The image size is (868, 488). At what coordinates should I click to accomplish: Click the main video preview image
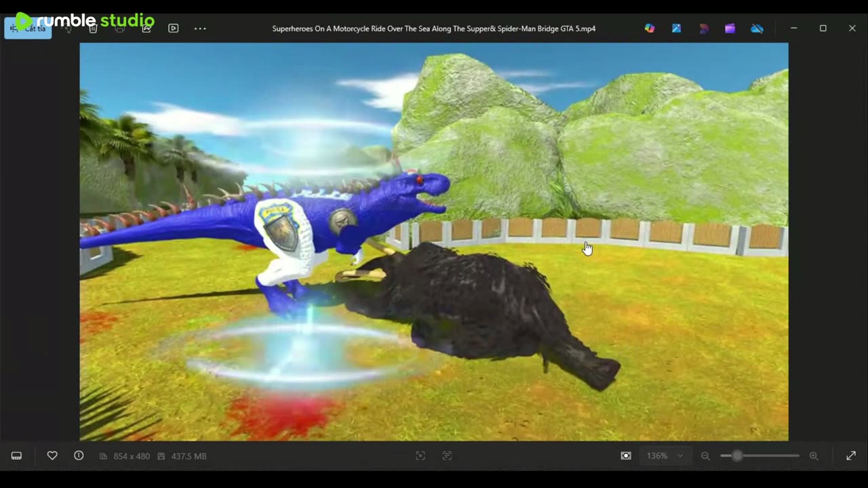coord(434,242)
